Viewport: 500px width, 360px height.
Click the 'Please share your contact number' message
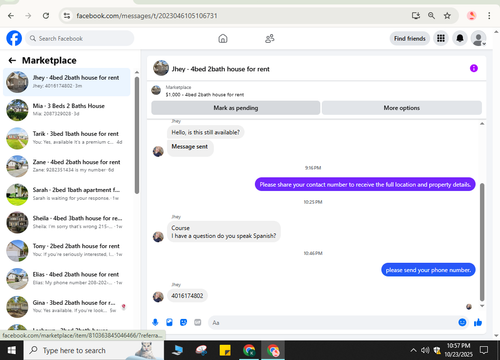click(365, 184)
